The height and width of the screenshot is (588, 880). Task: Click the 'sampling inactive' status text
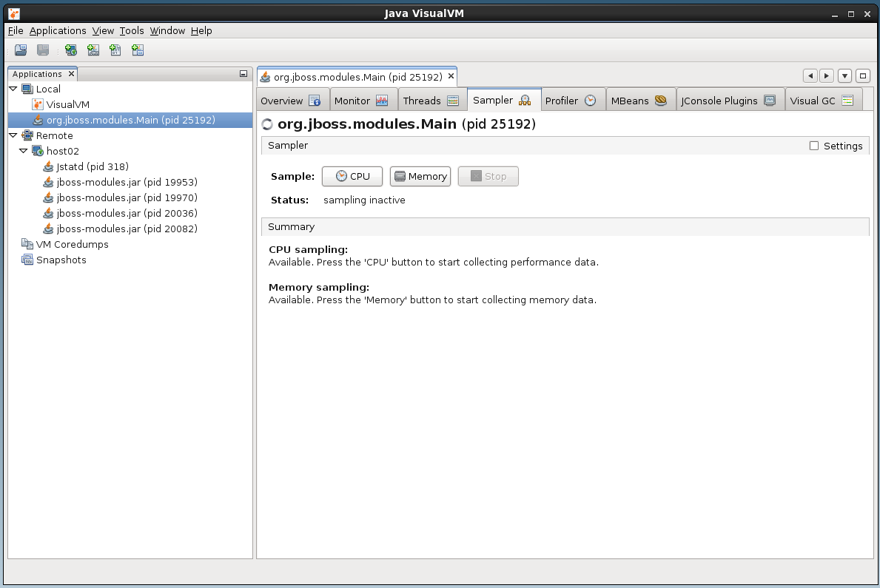pos(364,200)
